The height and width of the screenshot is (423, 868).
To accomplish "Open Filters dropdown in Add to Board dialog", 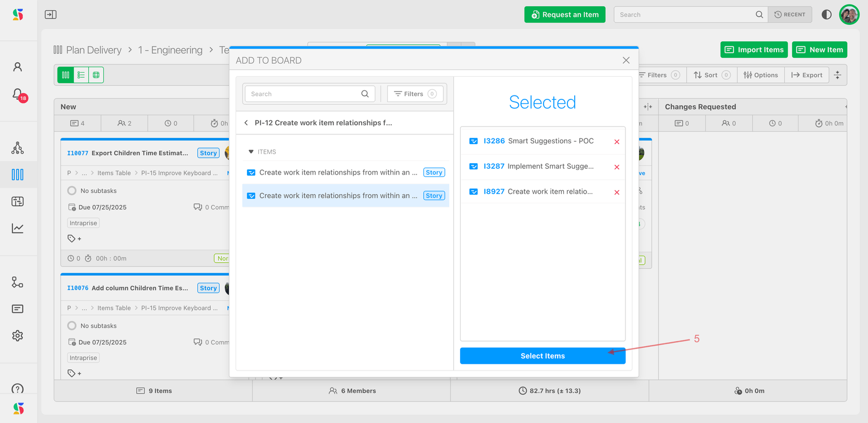I will pyautogui.click(x=415, y=94).
